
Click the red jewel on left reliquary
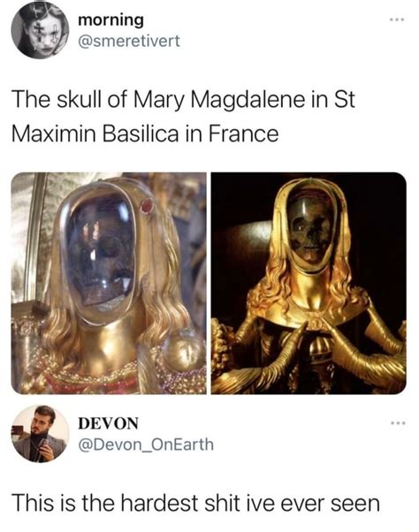click(x=147, y=206)
